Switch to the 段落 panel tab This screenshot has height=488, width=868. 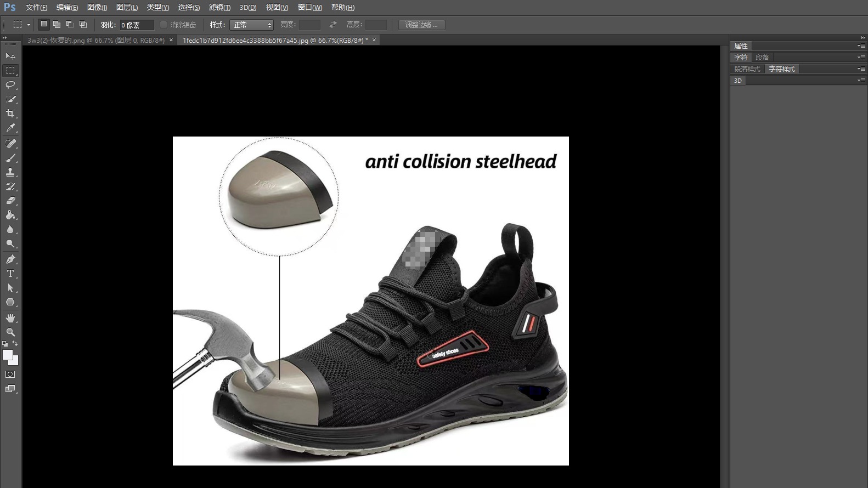click(762, 58)
